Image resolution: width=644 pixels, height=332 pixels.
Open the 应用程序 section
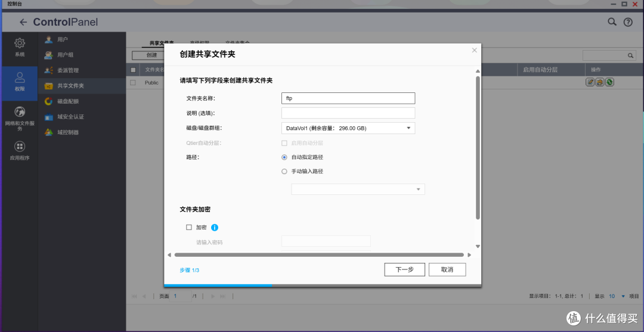(20, 151)
